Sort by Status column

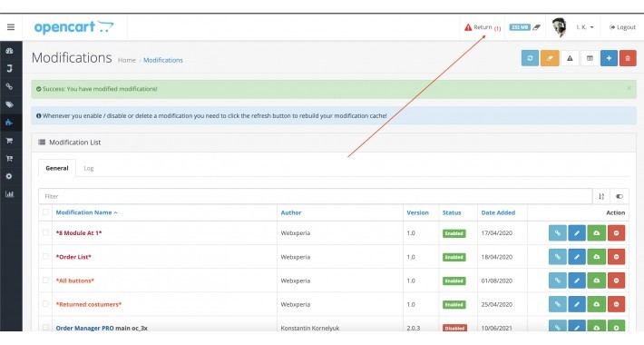coord(452,212)
